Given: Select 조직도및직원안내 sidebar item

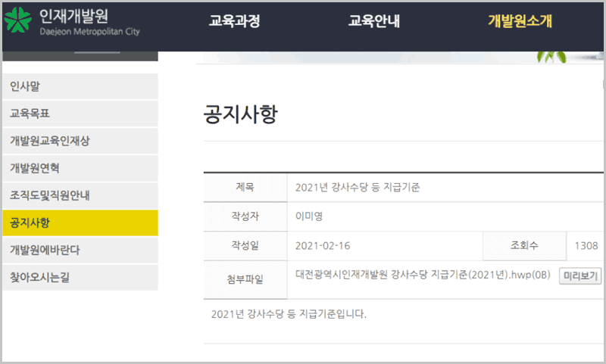Looking at the screenshot, I should (80, 195).
